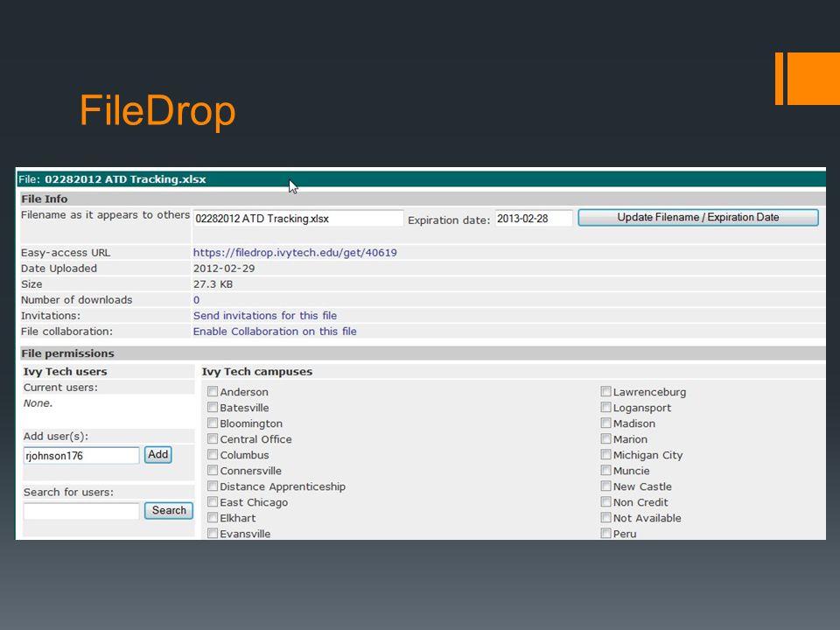
Task: Tick the Bloomington campus checkbox
Action: 213,423
